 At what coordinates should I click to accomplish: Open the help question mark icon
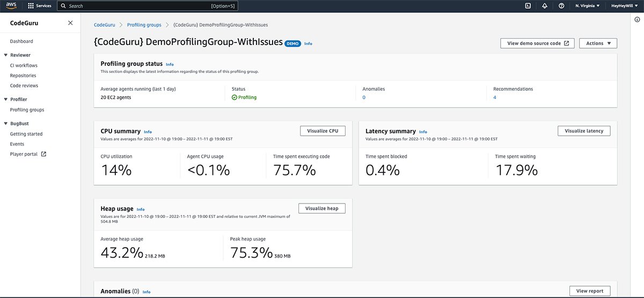click(x=561, y=6)
